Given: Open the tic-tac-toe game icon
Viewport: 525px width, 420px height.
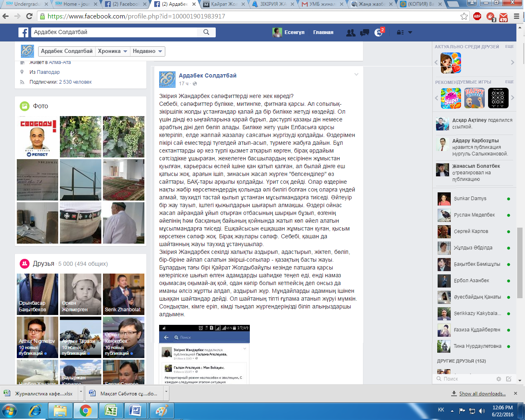Looking at the screenshot, I should click(498, 98).
